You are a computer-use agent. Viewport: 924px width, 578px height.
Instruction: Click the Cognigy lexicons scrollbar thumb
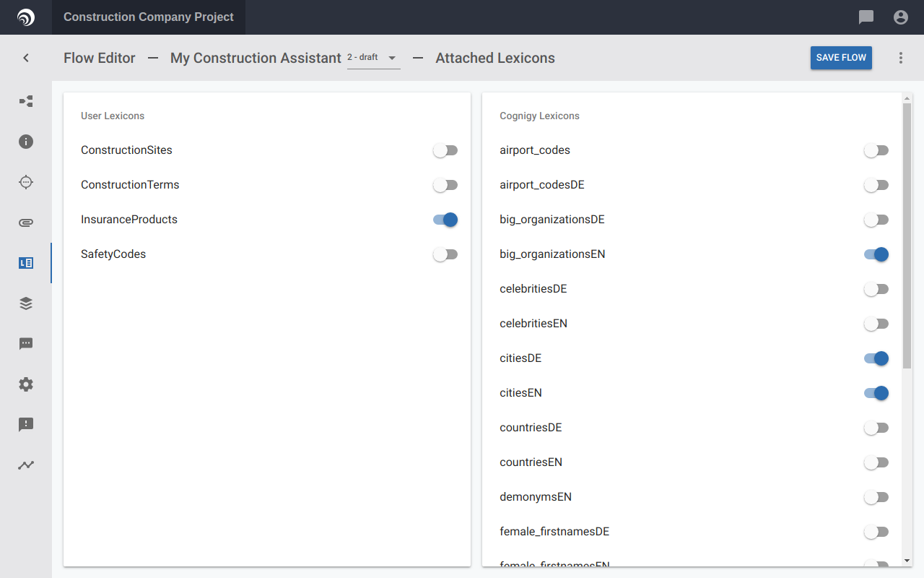907,236
